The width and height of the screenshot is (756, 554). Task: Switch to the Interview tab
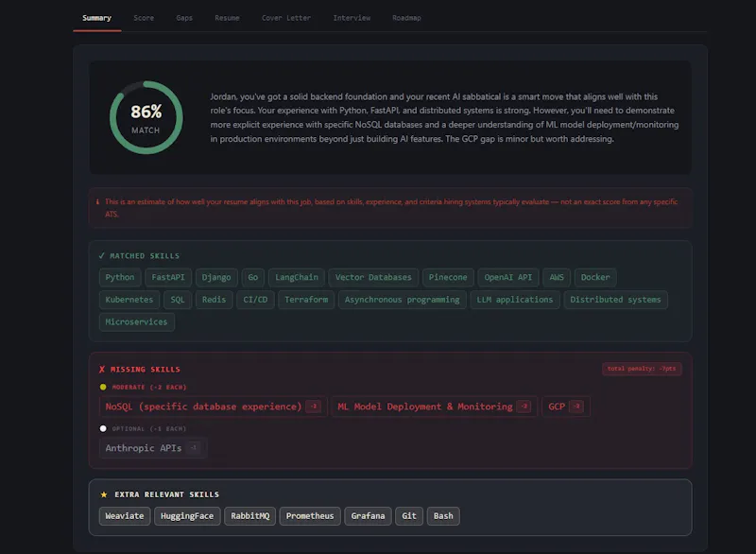click(x=352, y=18)
